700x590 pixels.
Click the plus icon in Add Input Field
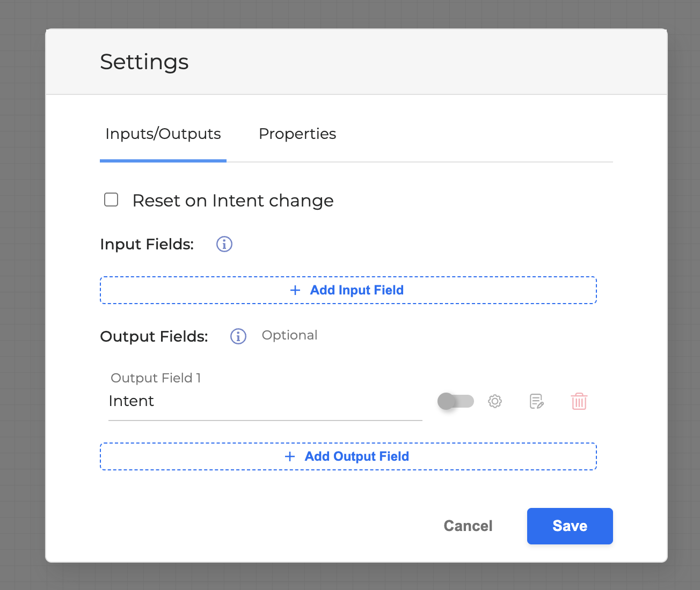[295, 290]
